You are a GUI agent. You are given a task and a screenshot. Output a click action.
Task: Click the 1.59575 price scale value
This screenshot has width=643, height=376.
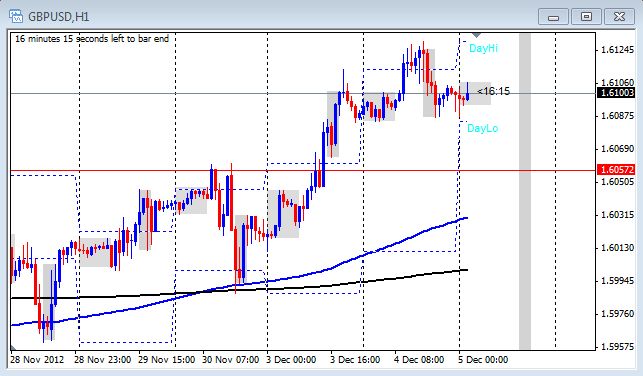[617, 346]
